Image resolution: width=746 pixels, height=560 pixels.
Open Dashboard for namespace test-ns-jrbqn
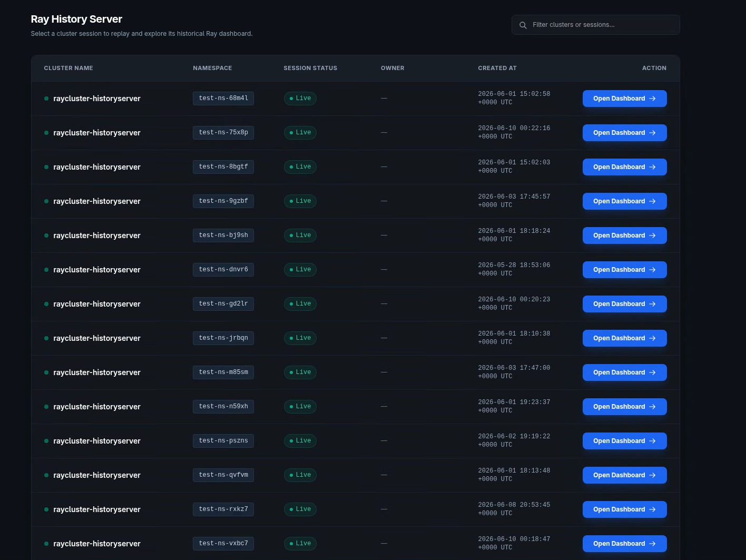(624, 338)
